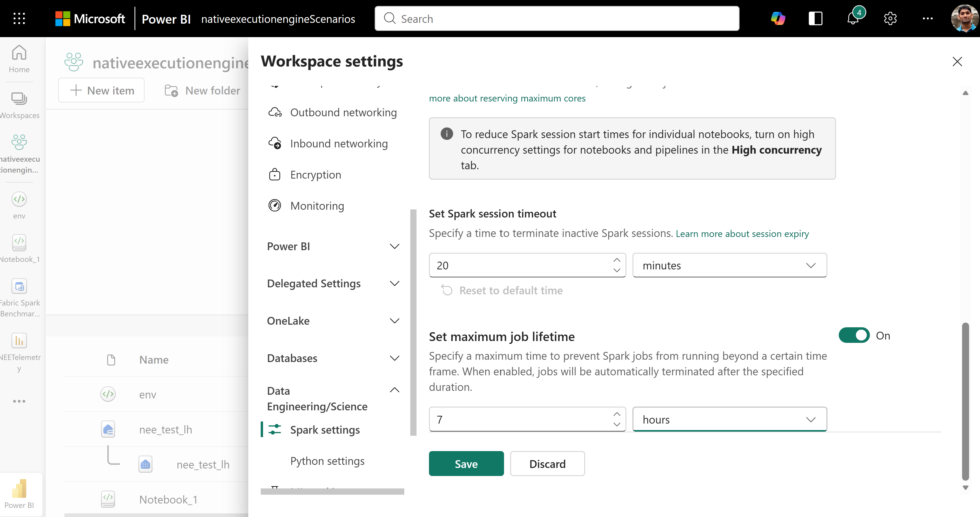Click the env environment icon in list

[108, 394]
